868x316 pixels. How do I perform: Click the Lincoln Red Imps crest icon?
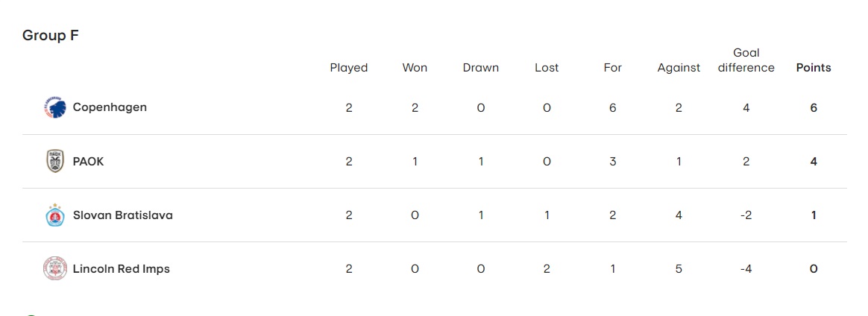tap(54, 269)
